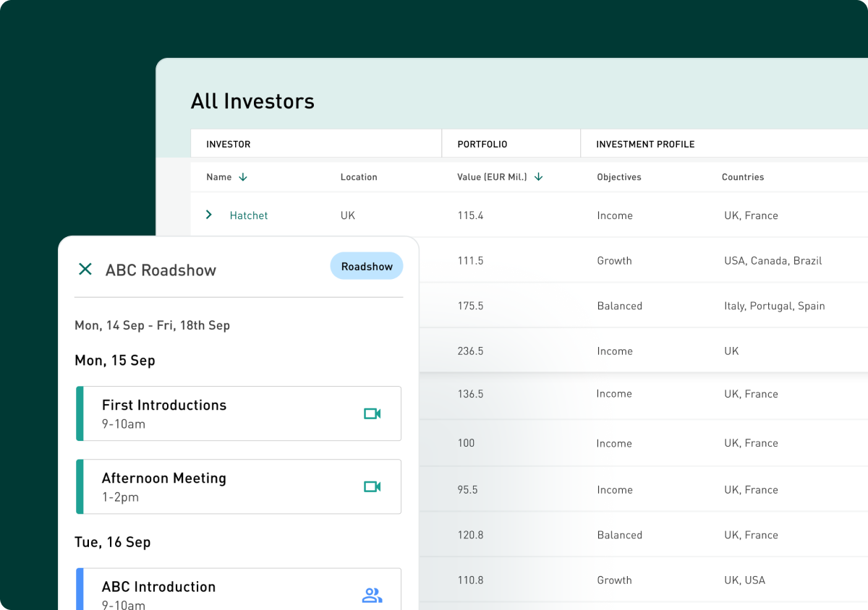Click the 120.8 portfolio value

(470, 535)
